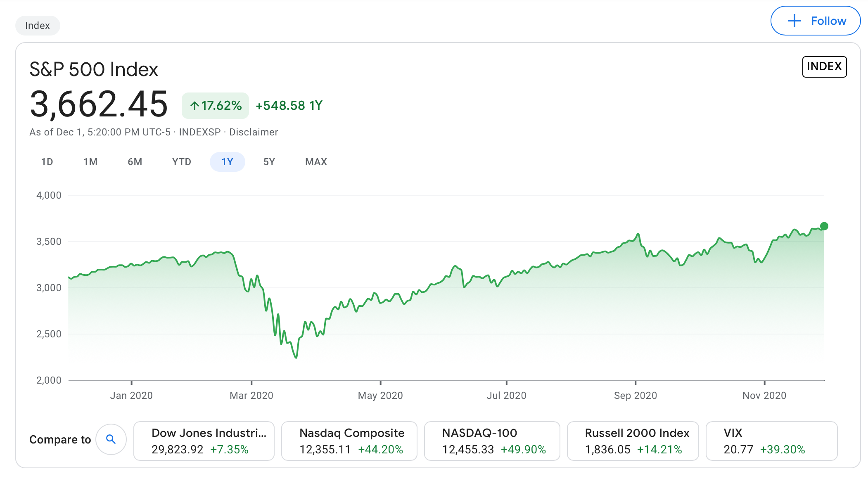
Task: Click the green endpoint dot on chart
Action: coord(824,226)
